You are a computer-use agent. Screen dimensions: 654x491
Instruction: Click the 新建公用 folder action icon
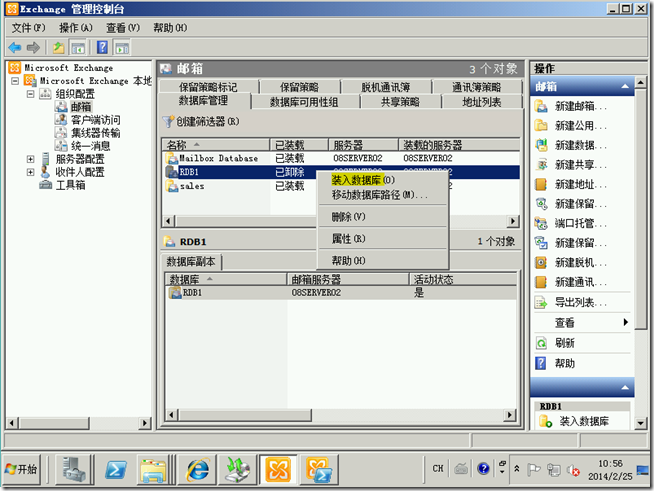541,125
